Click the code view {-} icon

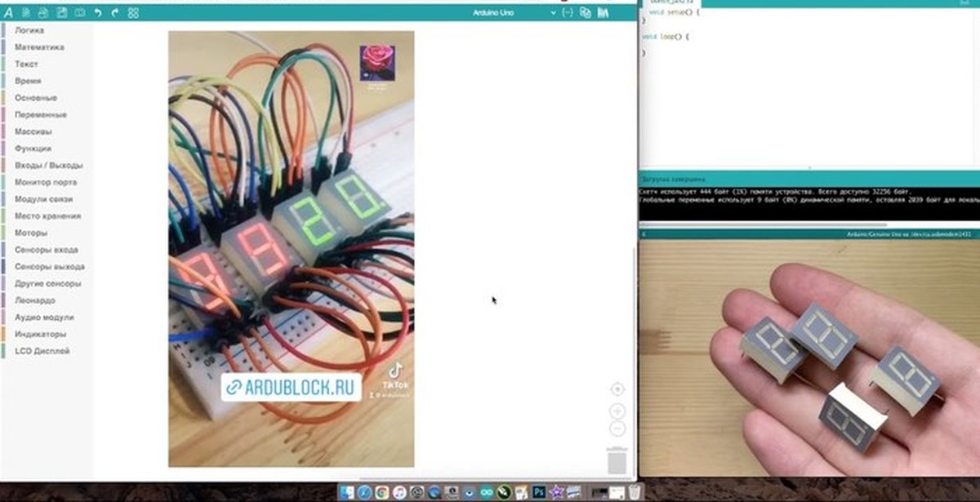(x=568, y=13)
